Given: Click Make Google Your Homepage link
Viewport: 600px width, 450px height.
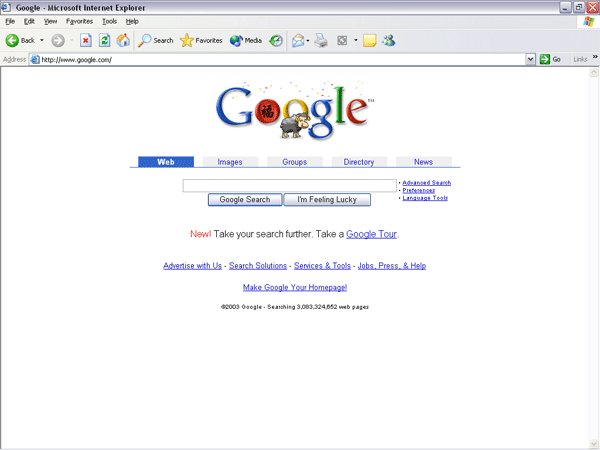Looking at the screenshot, I should point(295,287).
